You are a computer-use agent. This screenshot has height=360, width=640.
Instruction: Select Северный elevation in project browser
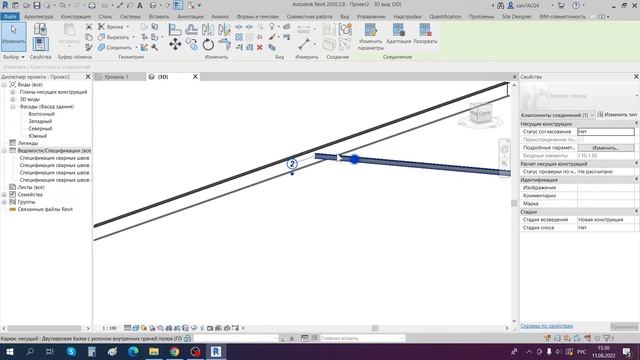click(x=40, y=129)
